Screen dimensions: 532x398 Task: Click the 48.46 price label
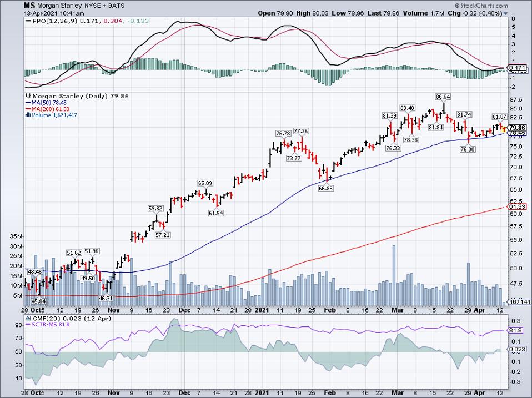tap(34, 271)
